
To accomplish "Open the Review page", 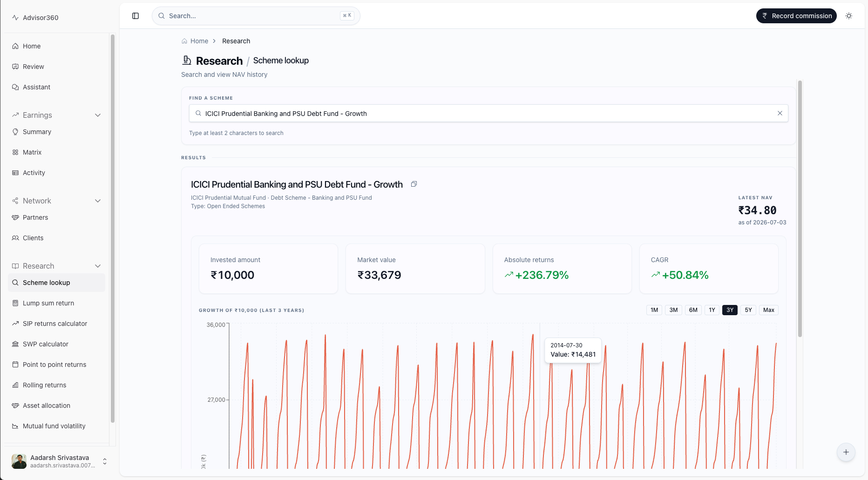I will click(x=56, y=67).
